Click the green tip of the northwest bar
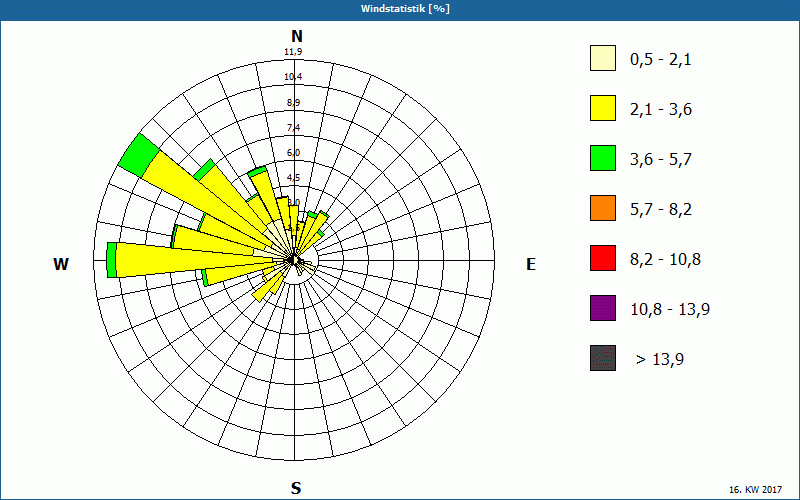This screenshot has width=800, height=500. [x=139, y=156]
